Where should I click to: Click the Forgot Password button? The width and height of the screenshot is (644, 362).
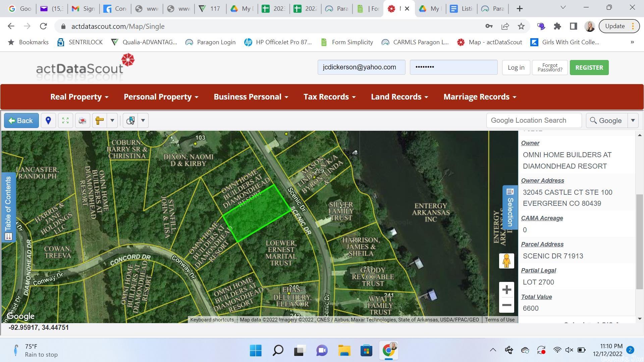pyautogui.click(x=550, y=67)
